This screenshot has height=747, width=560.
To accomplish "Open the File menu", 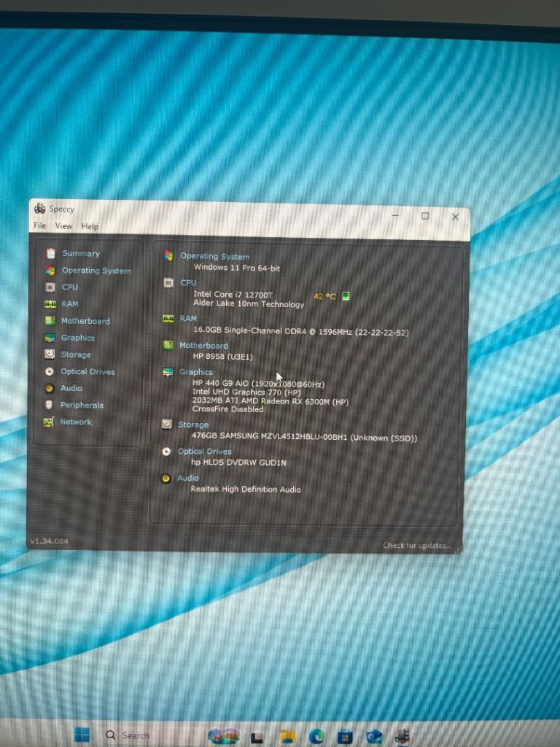I will pyautogui.click(x=40, y=225).
